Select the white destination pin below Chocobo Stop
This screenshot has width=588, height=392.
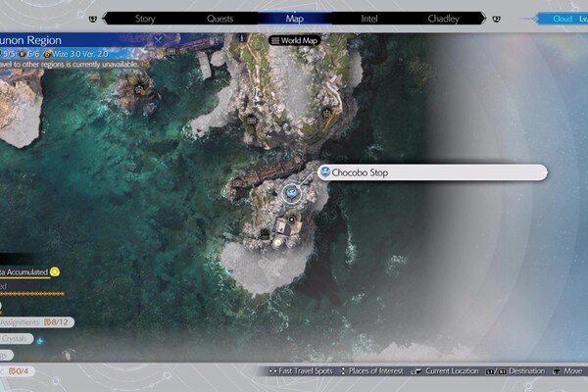pos(292,220)
